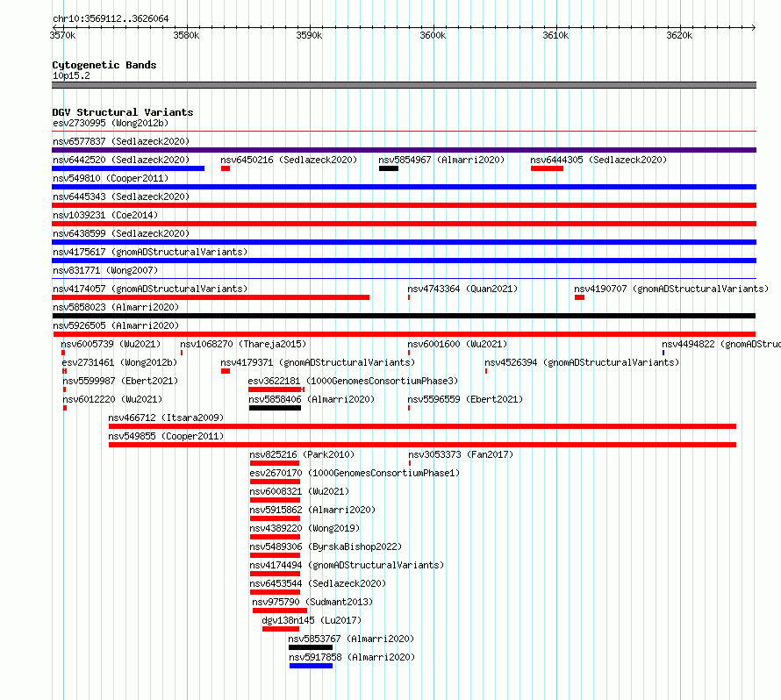
Task: Select the nsv549855 (Cooper2011) label
Action: 166,436
